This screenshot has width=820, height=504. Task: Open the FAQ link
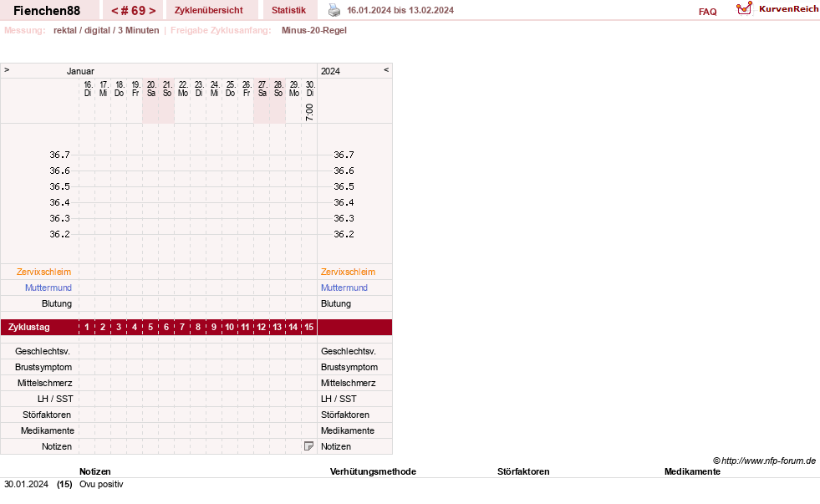click(x=707, y=12)
